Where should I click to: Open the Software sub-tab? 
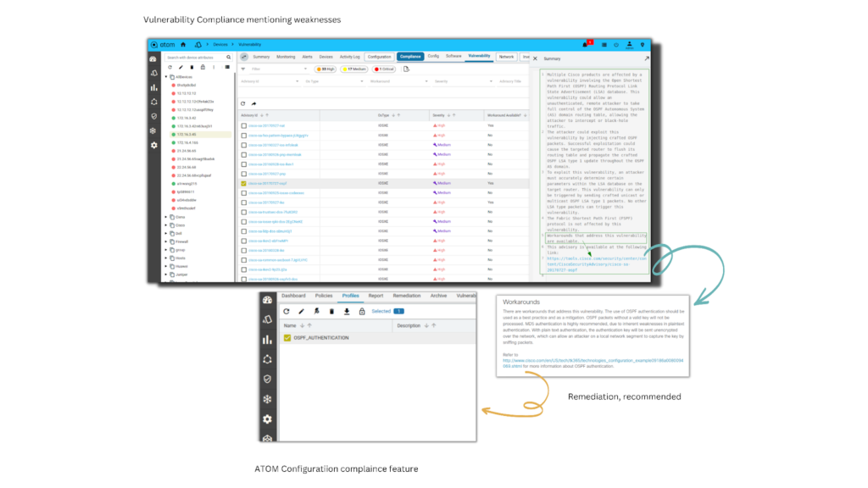coord(453,57)
